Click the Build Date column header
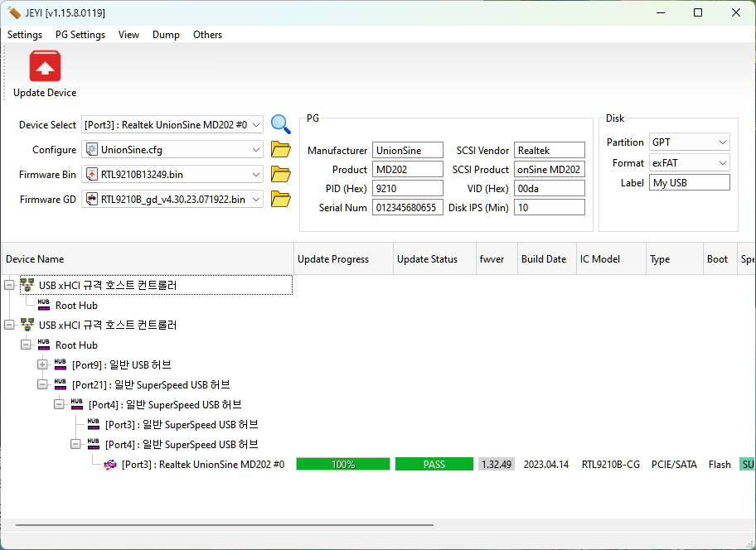 (547, 259)
